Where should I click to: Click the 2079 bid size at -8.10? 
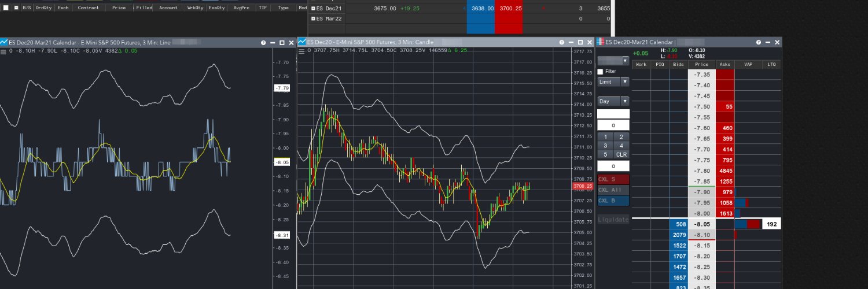678,235
